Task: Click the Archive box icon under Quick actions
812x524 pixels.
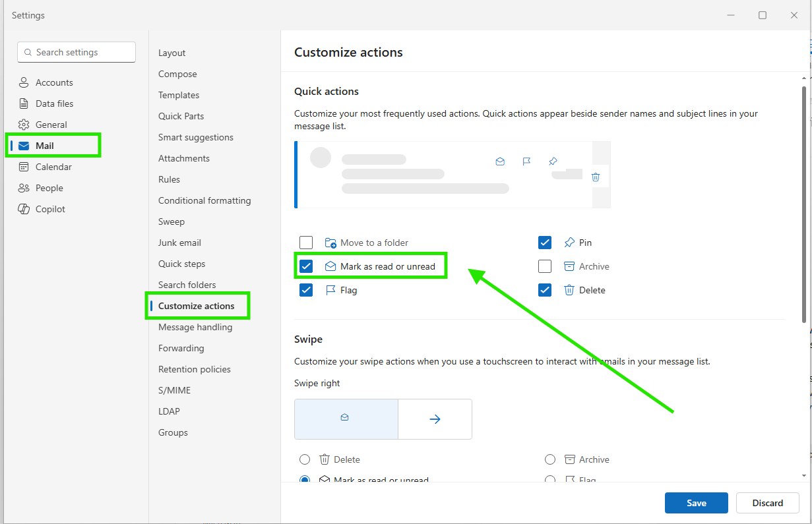Action: [x=569, y=266]
